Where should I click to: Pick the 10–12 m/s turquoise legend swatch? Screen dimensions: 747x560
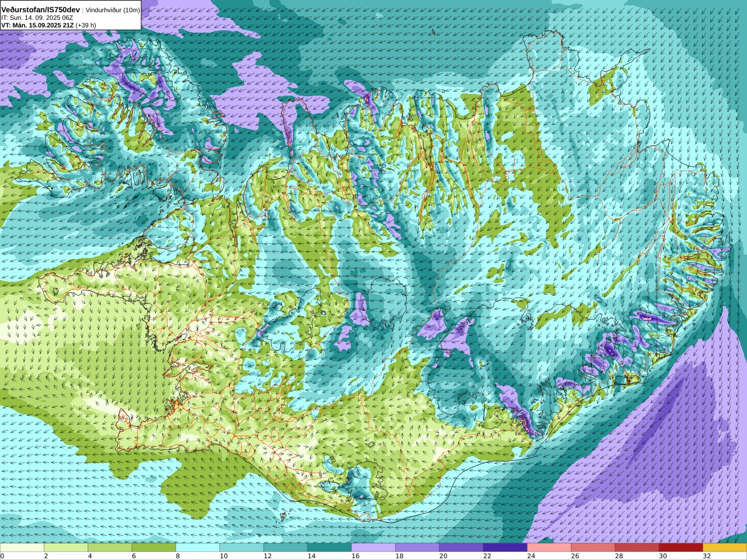coord(242,548)
